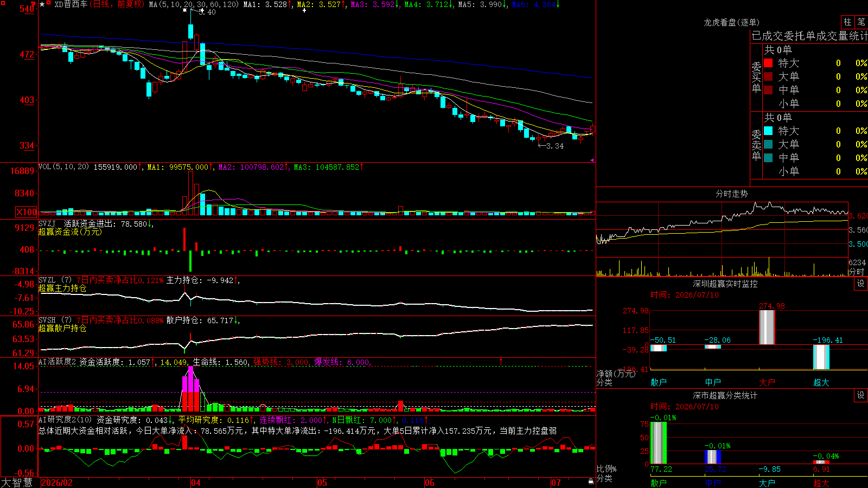Switch to 柱 bar view mode

pyautogui.click(x=847, y=22)
